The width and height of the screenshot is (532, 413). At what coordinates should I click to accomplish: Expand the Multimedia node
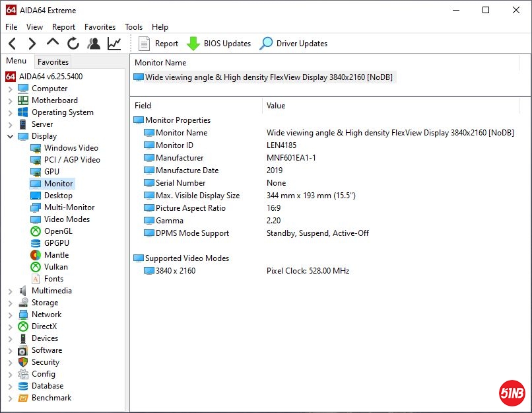[10, 291]
